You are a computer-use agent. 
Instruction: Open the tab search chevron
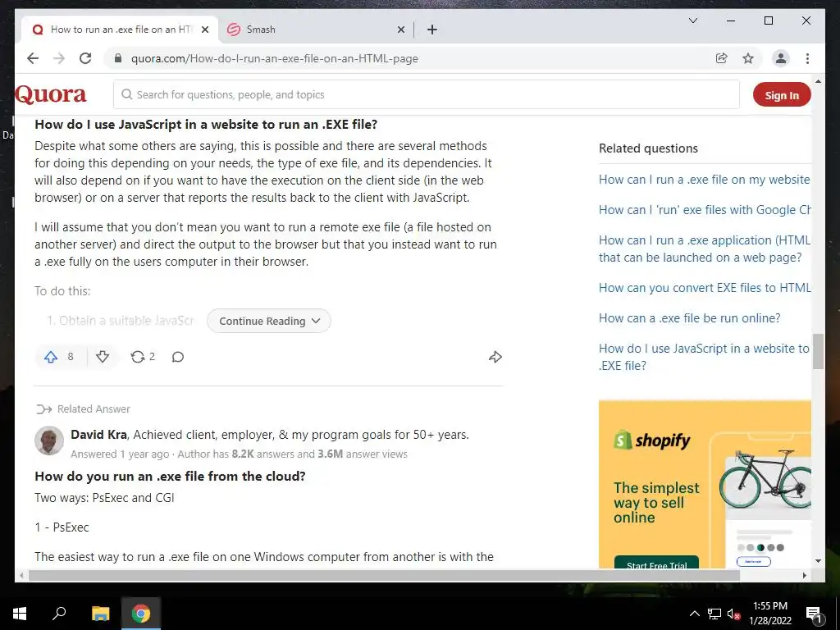pyautogui.click(x=692, y=21)
